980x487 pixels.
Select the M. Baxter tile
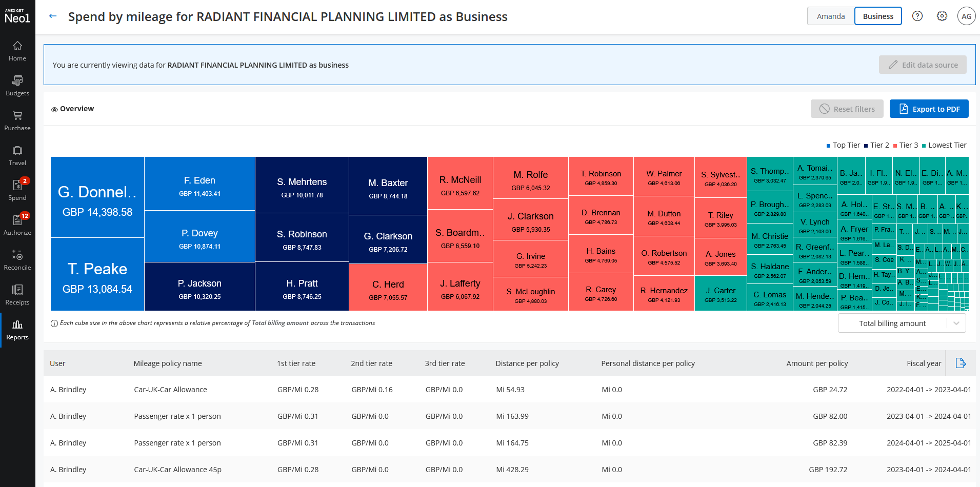pos(388,186)
